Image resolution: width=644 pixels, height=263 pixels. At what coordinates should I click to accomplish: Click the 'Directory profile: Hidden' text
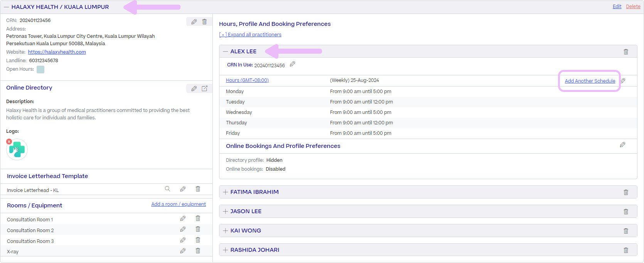coord(254,160)
